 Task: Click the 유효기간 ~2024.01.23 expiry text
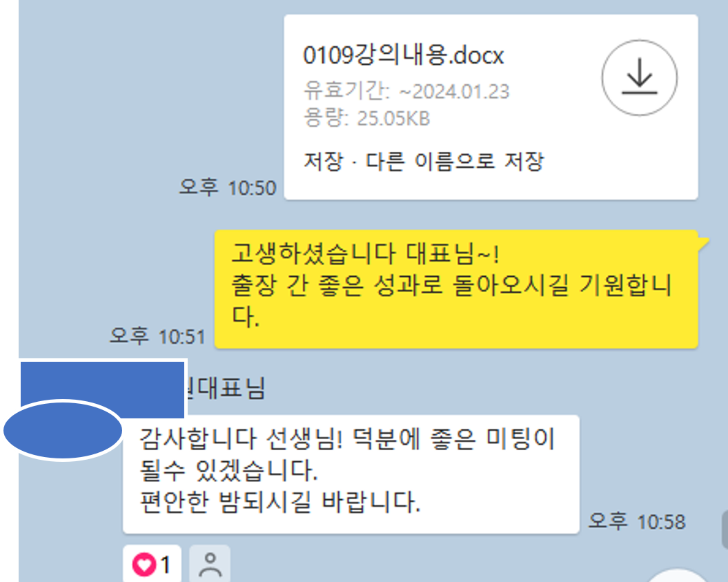click(406, 91)
